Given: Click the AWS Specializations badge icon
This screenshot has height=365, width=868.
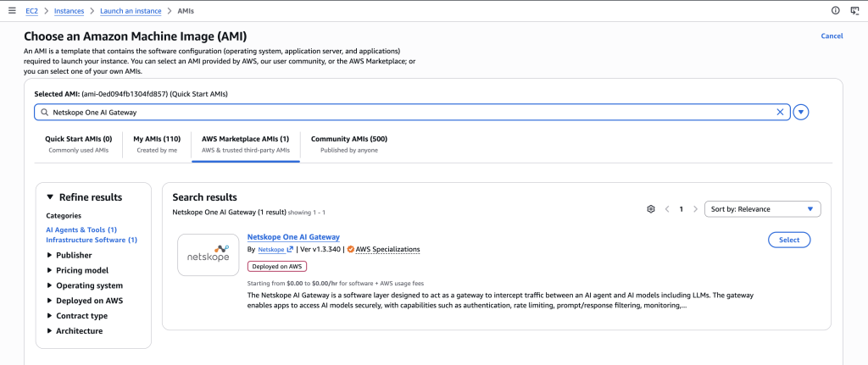Looking at the screenshot, I should point(351,250).
